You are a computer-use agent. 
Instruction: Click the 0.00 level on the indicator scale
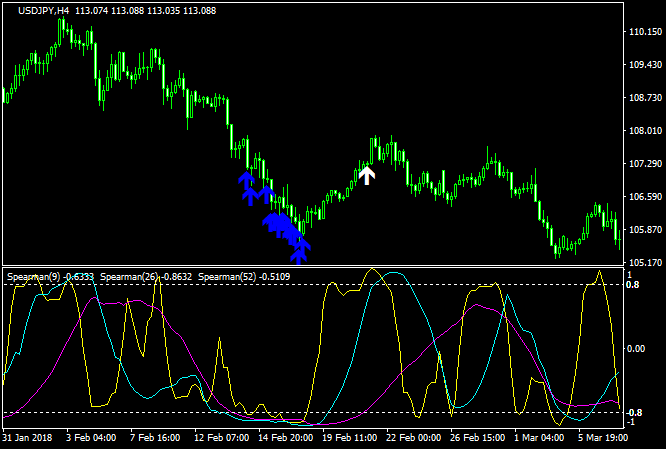[636, 349]
